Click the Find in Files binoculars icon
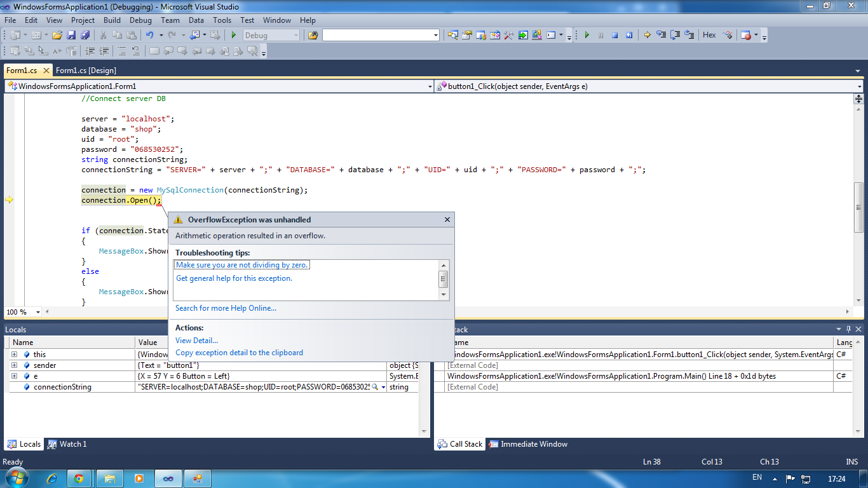868x488 pixels. click(x=313, y=35)
